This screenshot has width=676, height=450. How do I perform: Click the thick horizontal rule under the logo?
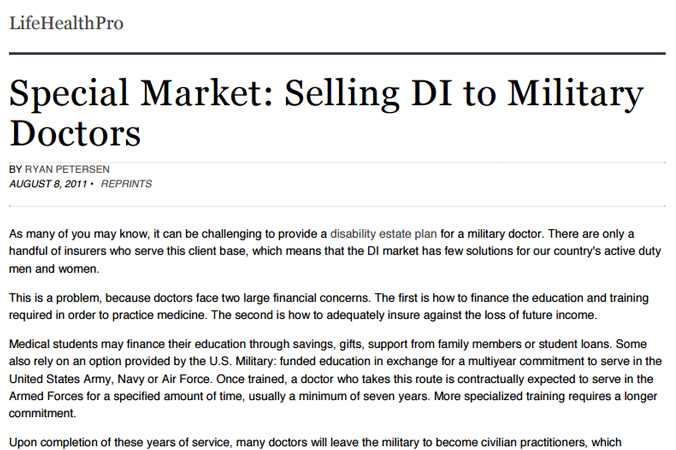(337, 53)
